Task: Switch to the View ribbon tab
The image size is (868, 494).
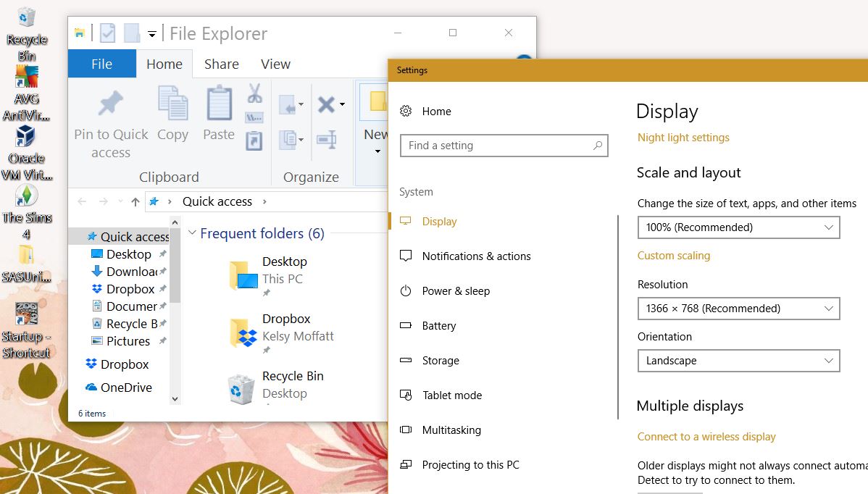Action: point(275,64)
